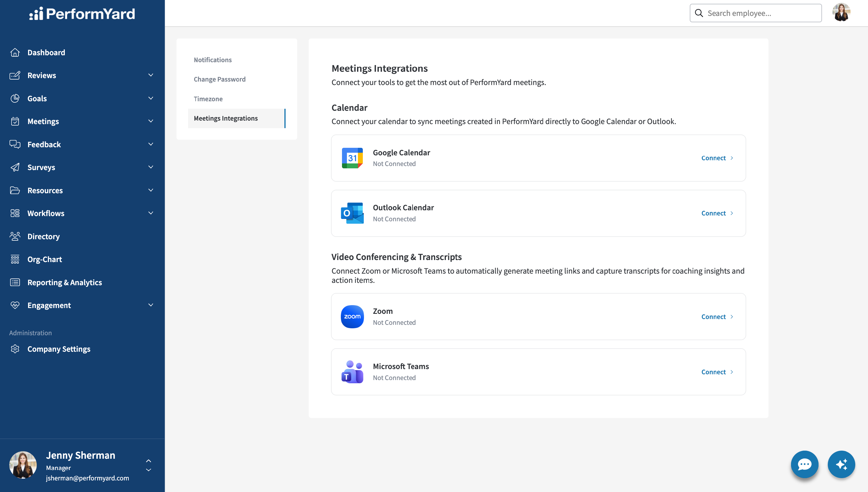This screenshot has width=868, height=492.
Task: Click the Reporting & Analytics list icon
Action: (15, 282)
